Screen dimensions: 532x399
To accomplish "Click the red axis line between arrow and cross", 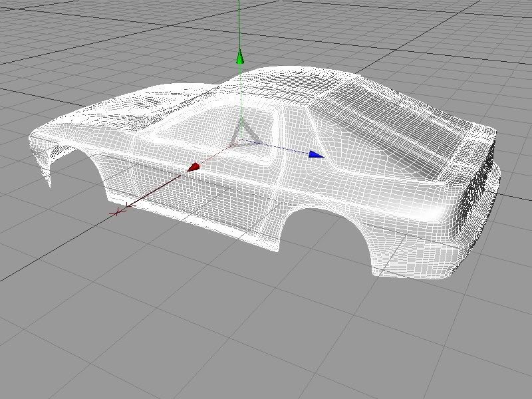I will 156,189.
